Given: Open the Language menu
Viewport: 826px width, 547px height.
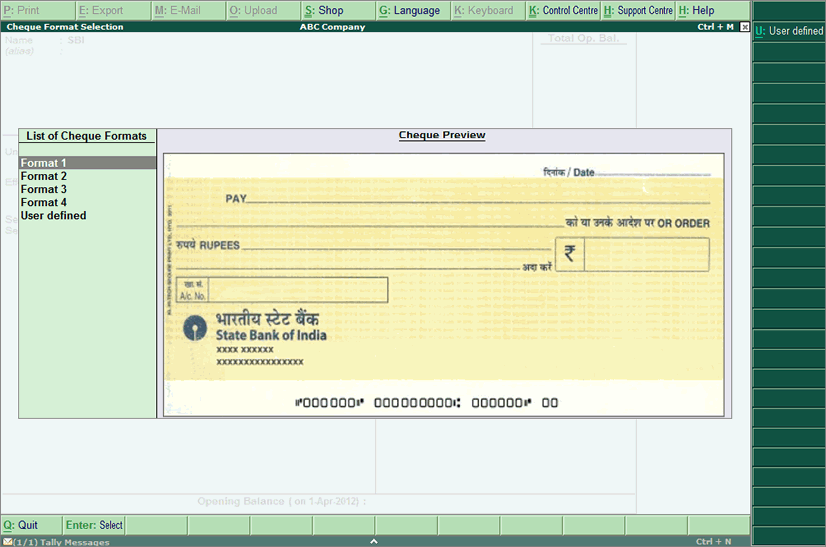Looking at the screenshot, I should (x=414, y=11).
